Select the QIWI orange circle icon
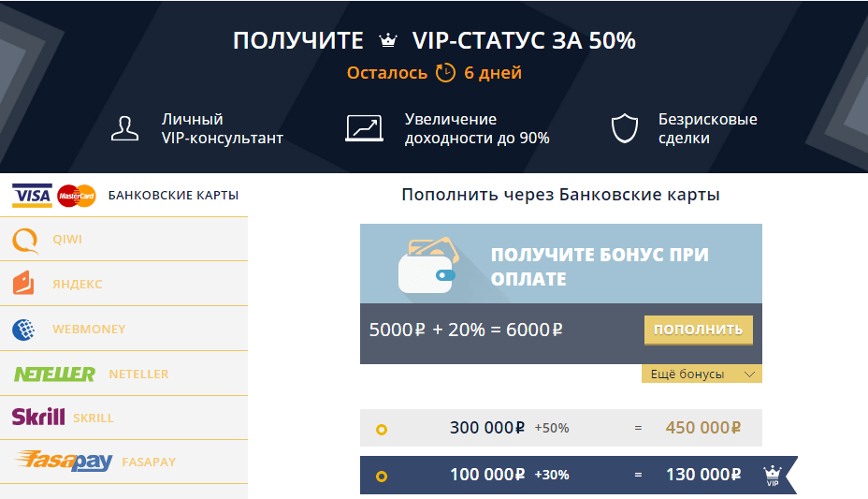This screenshot has height=499, width=868. tap(25, 241)
